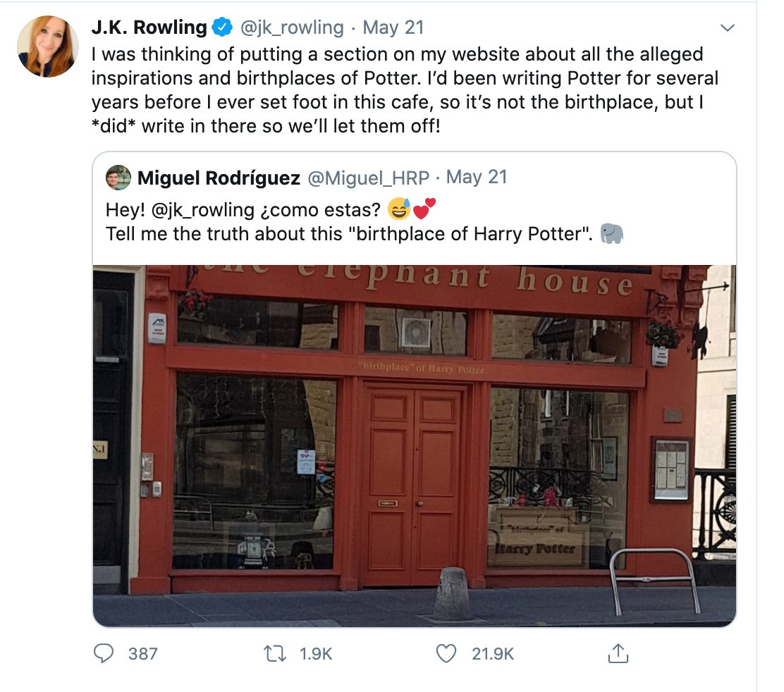Viewport: 784px width, 692px height.
Task: Open the Elephant House cafe photo
Action: point(415,445)
